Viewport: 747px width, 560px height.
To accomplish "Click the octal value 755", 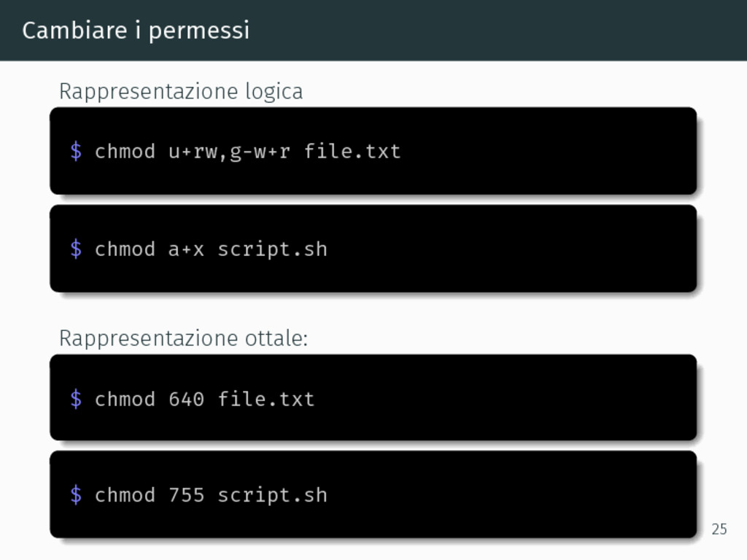I will coord(186,495).
